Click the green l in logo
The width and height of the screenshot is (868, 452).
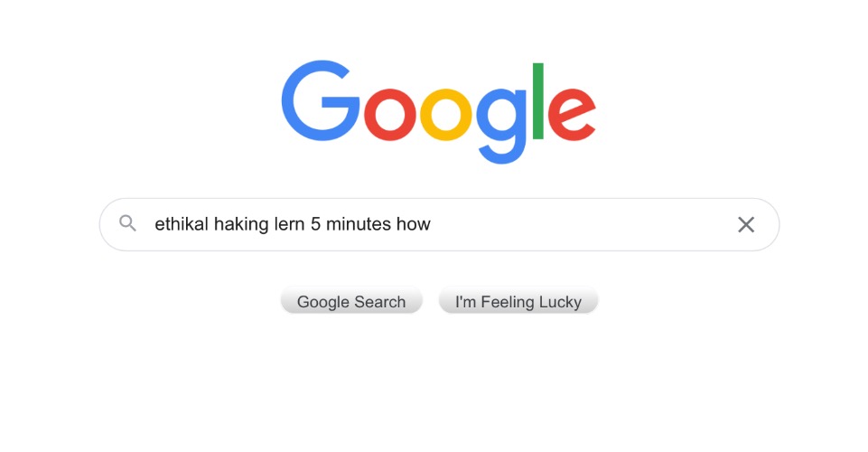pos(537,101)
